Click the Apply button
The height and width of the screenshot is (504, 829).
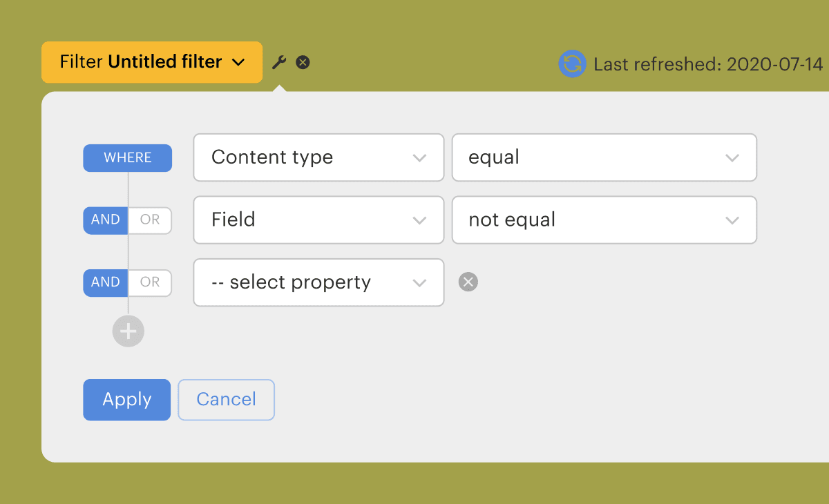[126, 400]
